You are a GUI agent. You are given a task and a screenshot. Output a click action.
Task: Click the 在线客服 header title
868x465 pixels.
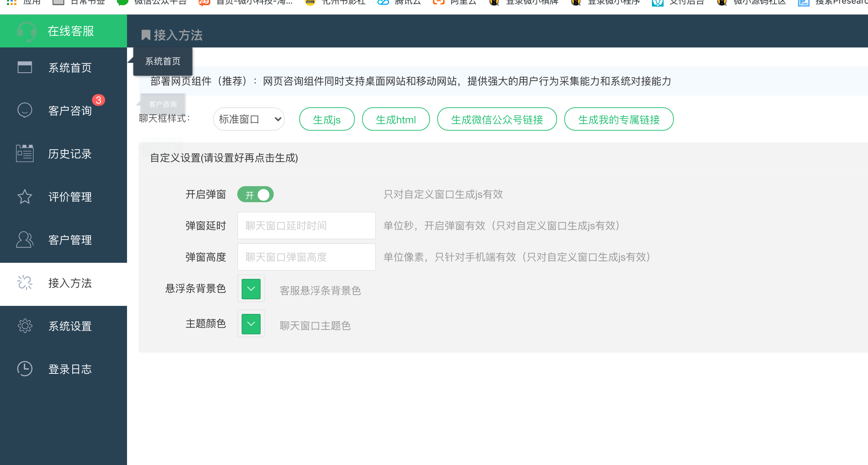(71, 31)
